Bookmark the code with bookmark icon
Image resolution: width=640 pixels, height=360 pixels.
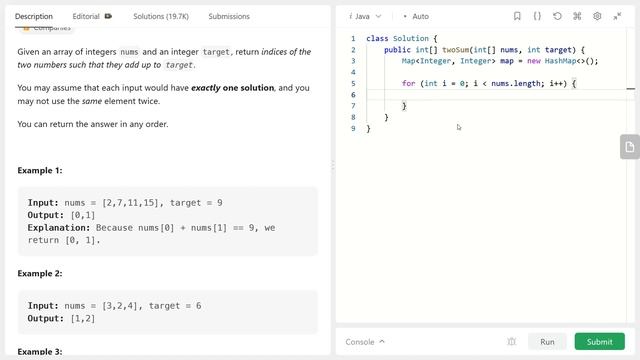(x=517, y=16)
